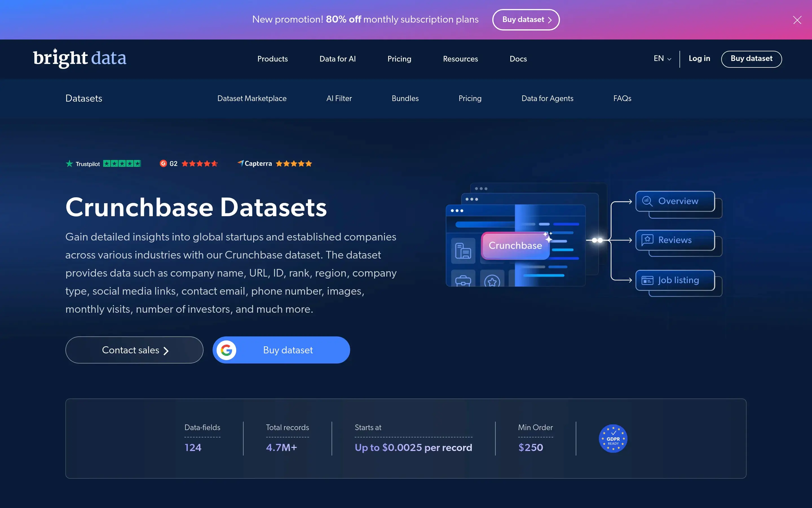Click the Min Order value $250
Screen dimensions: 812x508
531,448
